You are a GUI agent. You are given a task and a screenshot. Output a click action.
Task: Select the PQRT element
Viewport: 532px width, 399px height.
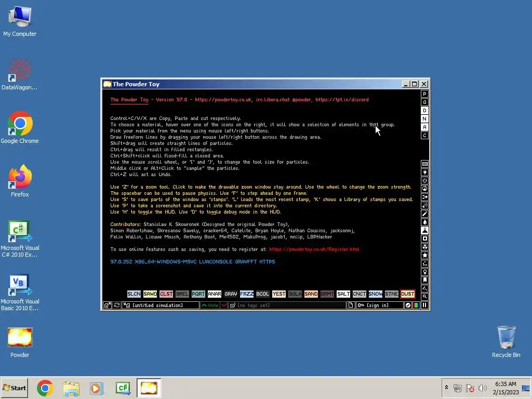pyautogui.click(x=198, y=294)
